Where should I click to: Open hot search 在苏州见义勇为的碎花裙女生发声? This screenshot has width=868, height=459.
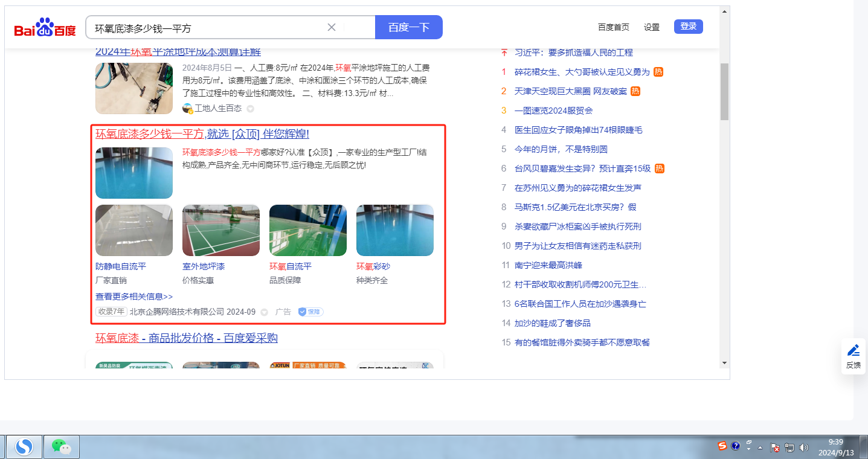click(578, 188)
